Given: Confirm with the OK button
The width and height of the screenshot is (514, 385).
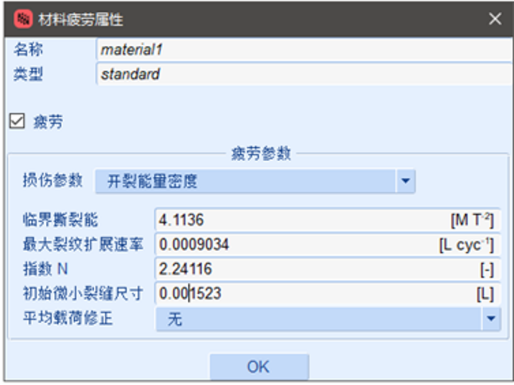Looking at the screenshot, I should [259, 367].
